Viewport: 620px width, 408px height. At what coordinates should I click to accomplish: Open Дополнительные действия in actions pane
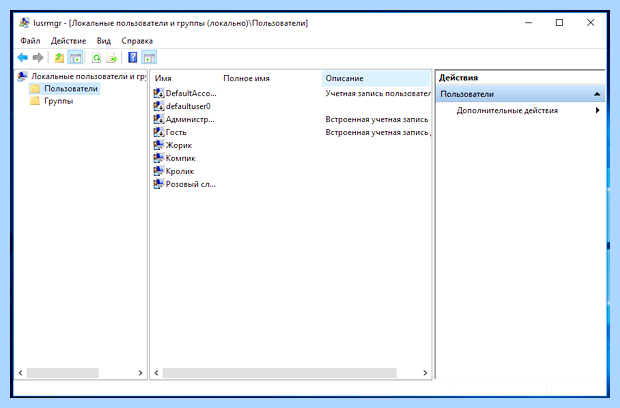pos(507,111)
